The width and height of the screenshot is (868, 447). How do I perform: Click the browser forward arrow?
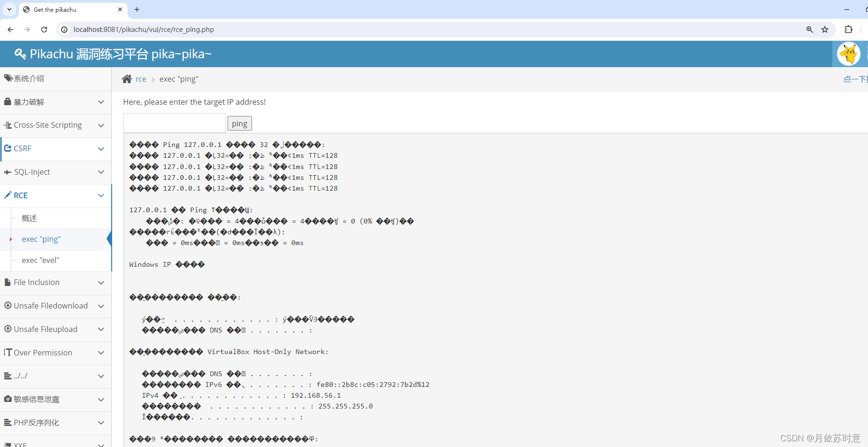(27, 29)
